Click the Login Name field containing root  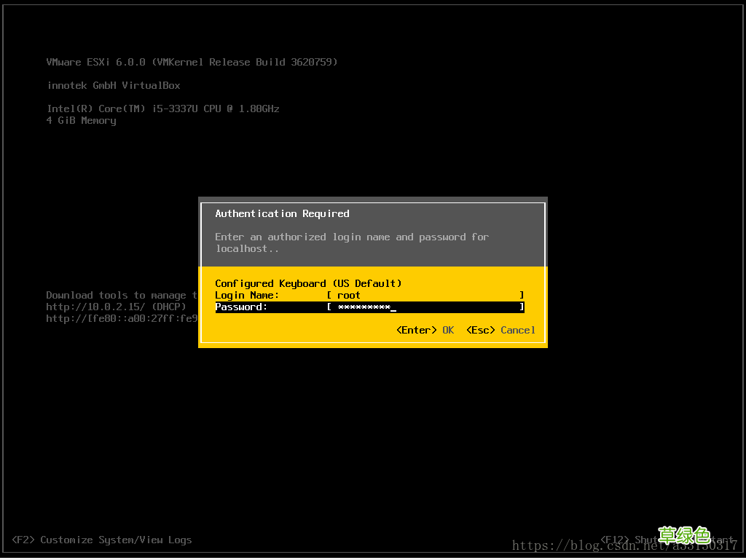(425, 295)
